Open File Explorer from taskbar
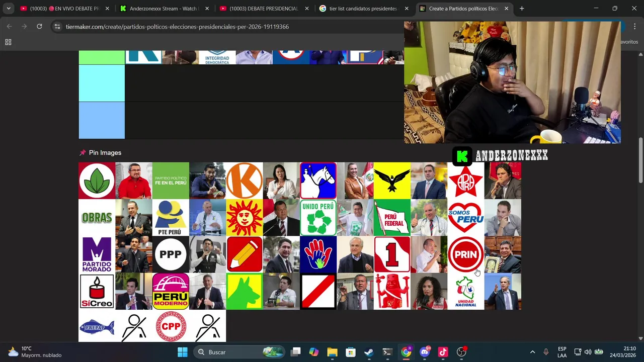The image size is (644, 362). (332, 352)
